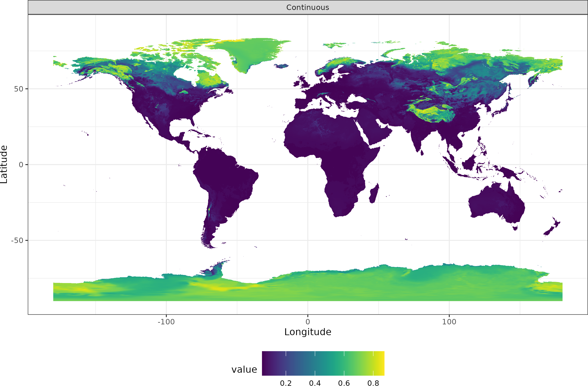Click the "Longitude" x-axis title
This screenshot has height=392, width=588.
[308, 332]
